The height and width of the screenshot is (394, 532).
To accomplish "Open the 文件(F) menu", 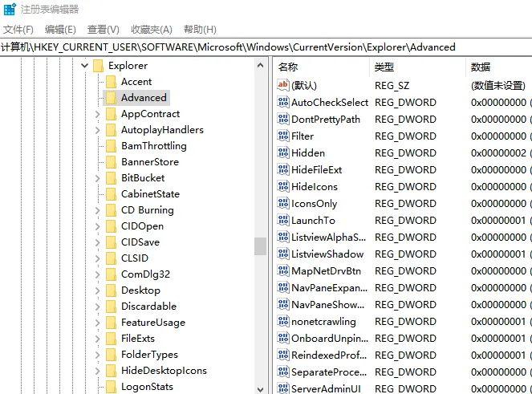I will tap(18, 30).
